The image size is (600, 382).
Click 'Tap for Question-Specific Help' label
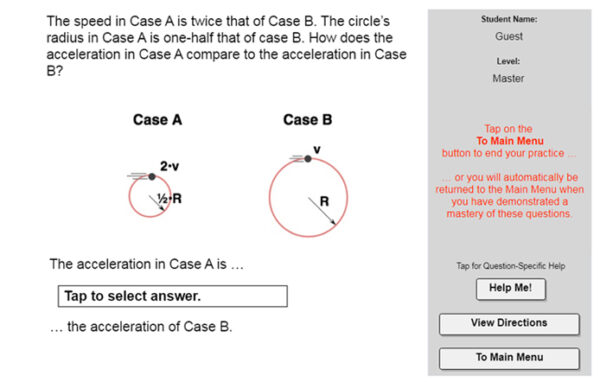point(510,266)
